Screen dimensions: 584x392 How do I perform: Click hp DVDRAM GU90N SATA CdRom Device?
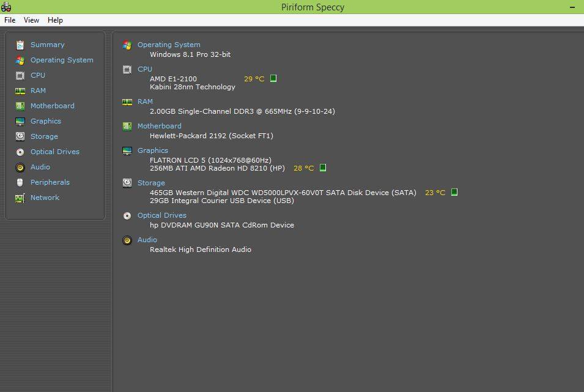(221, 225)
